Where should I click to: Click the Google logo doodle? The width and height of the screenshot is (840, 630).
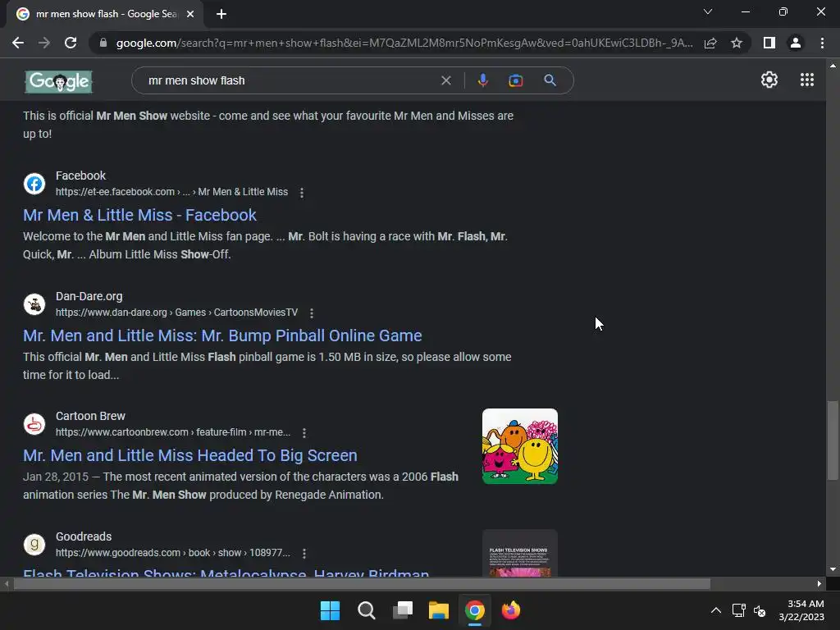[x=59, y=82]
